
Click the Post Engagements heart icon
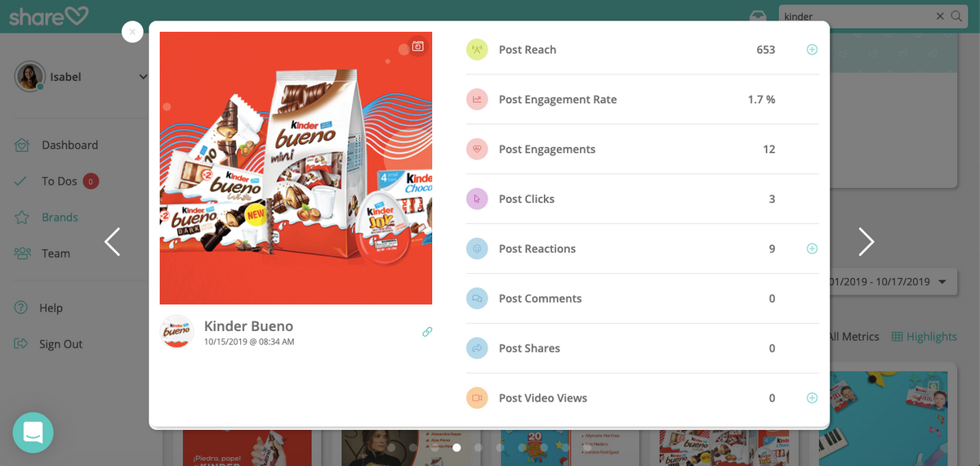(477, 150)
